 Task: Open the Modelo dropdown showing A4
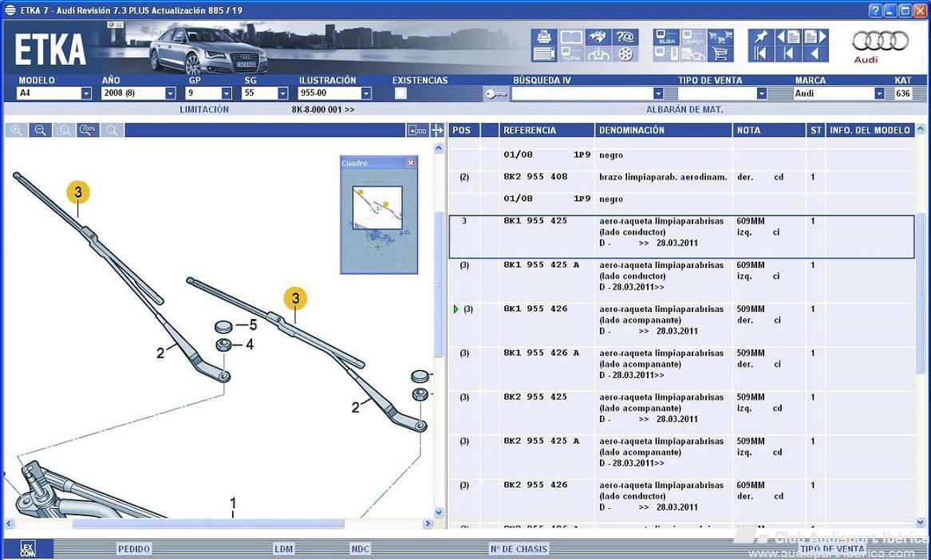pos(86,93)
